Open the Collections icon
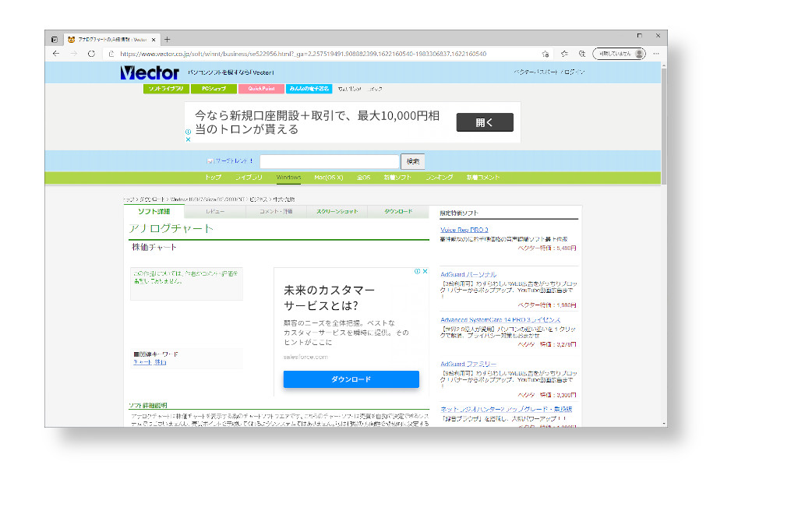 tap(581, 54)
